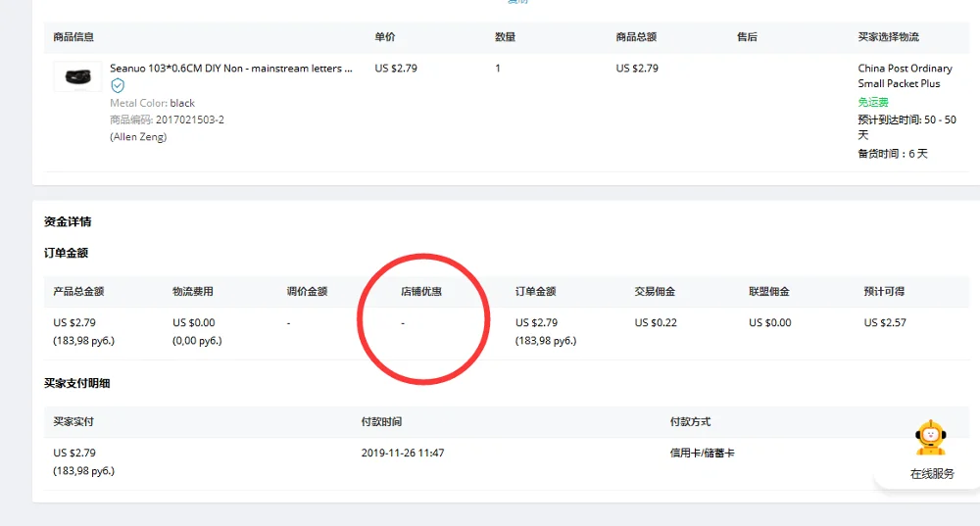Click the green 免运费 text
The height and width of the screenshot is (526, 980).
pyautogui.click(x=873, y=102)
